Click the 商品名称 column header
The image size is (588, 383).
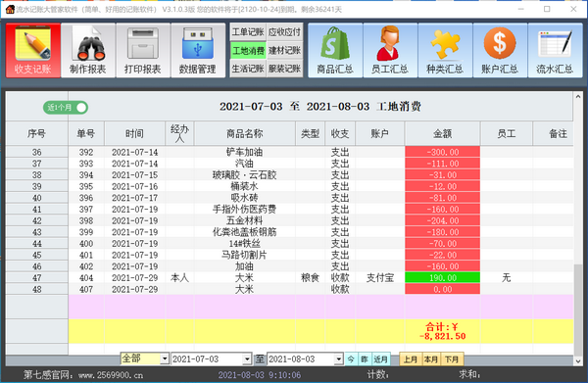[x=245, y=133]
